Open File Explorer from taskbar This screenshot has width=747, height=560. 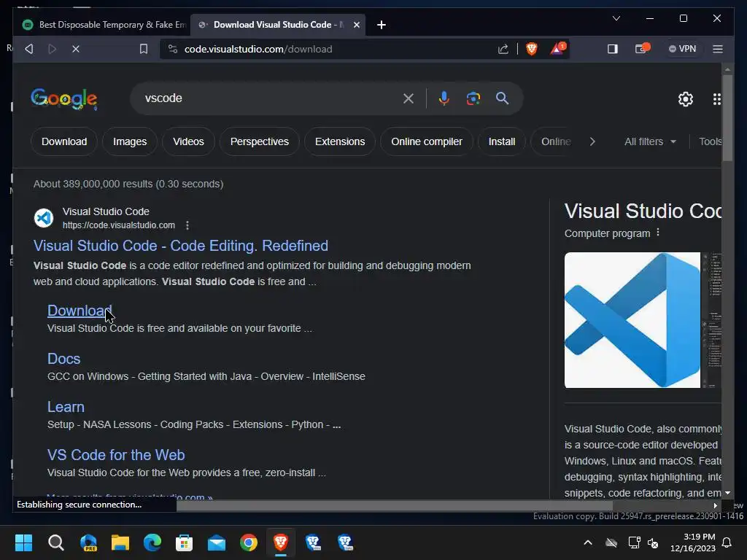120,542
